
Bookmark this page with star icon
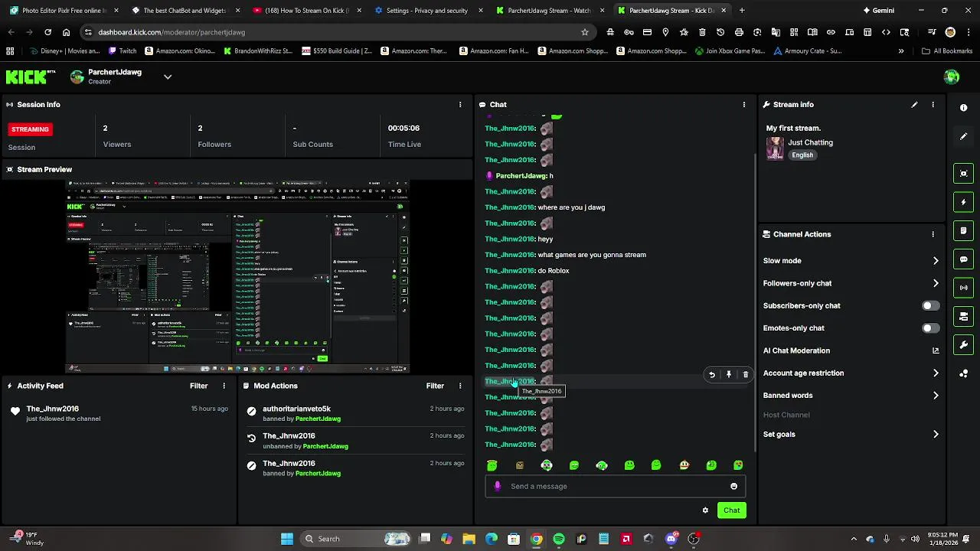pos(585,32)
